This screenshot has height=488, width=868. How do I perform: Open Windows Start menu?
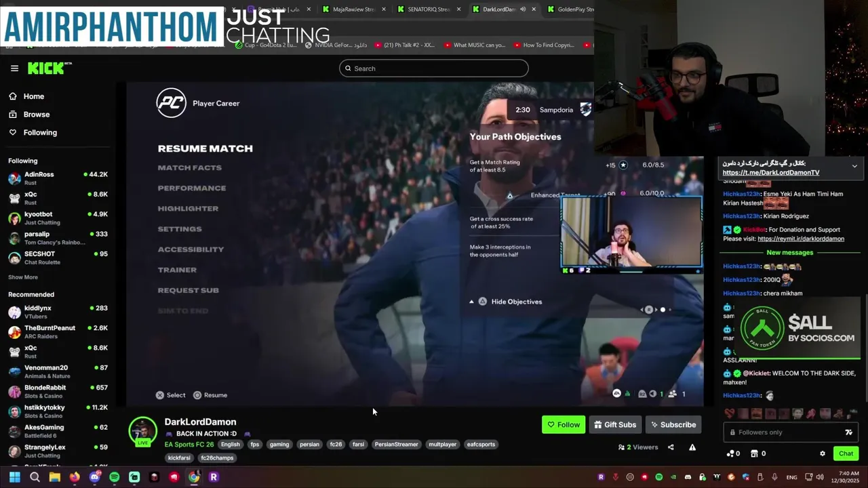[x=14, y=477]
